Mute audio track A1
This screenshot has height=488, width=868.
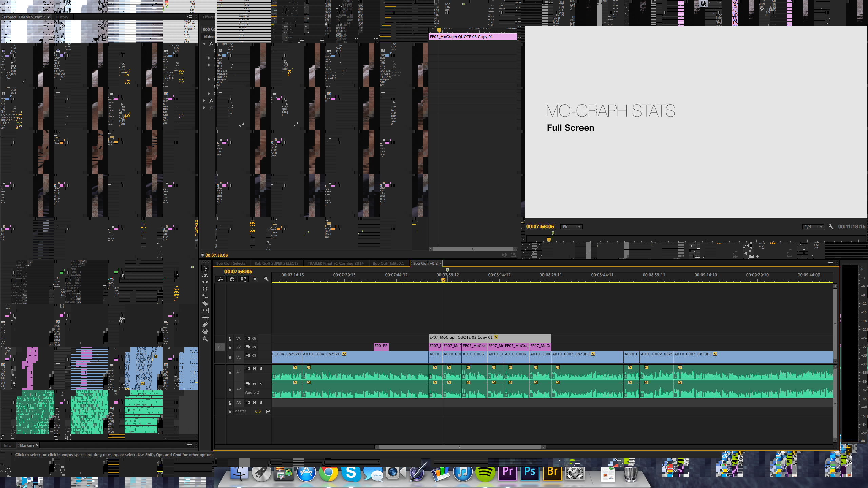coord(254,368)
